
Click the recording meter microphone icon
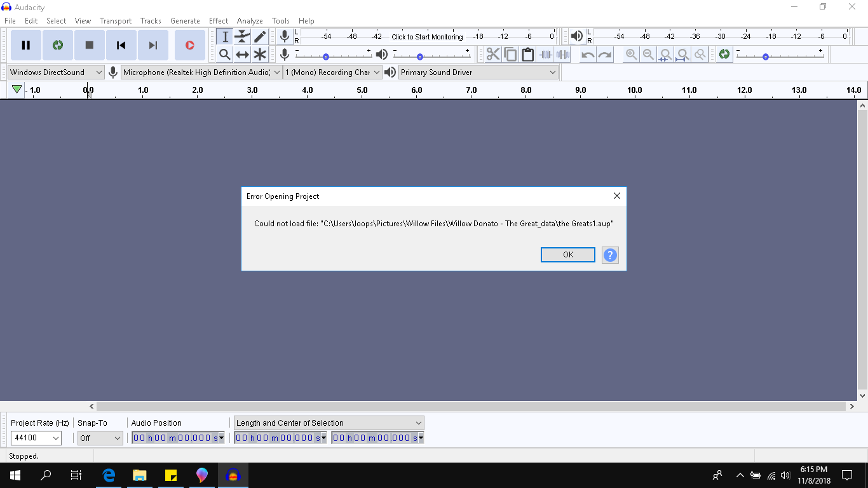[x=285, y=36]
